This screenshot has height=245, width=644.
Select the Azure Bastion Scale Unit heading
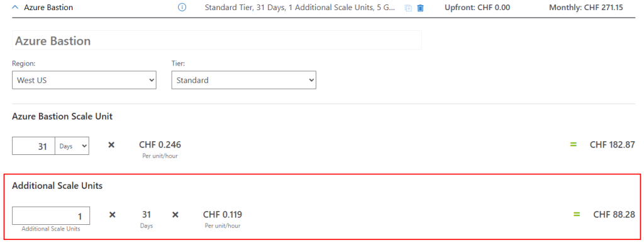(x=62, y=117)
